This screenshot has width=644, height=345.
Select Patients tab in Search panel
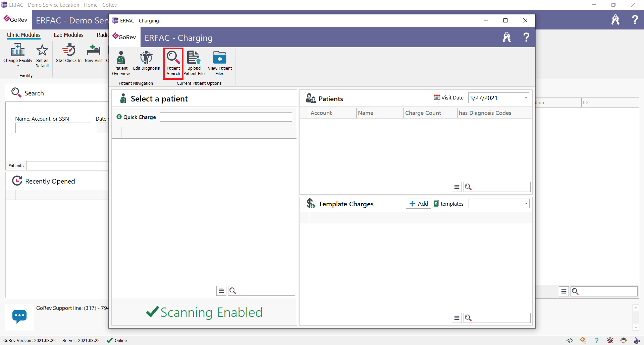(x=16, y=165)
